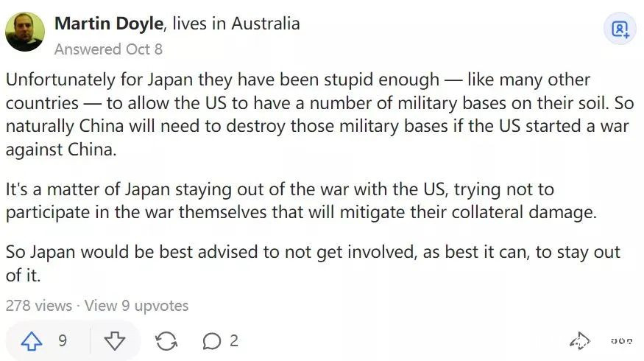Screen dimensions: 644x361
Task: Open the three-dot more options menu
Action: click(620, 341)
